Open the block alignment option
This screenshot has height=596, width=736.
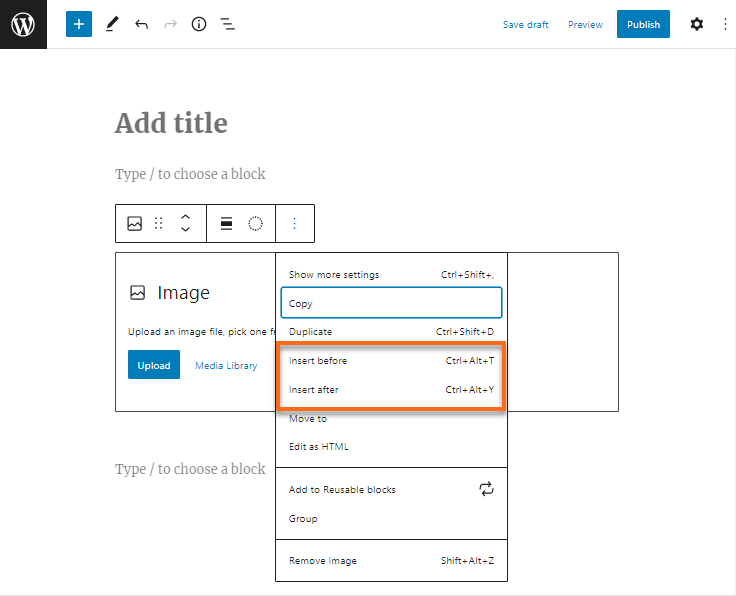[226, 224]
